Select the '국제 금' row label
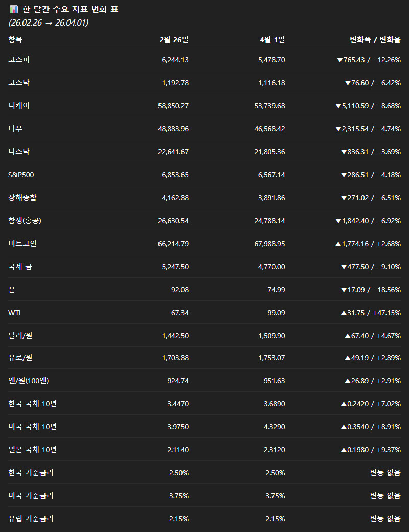The width and height of the screenshot is (409, 532). pyautogui.click(x=20, y=267)
